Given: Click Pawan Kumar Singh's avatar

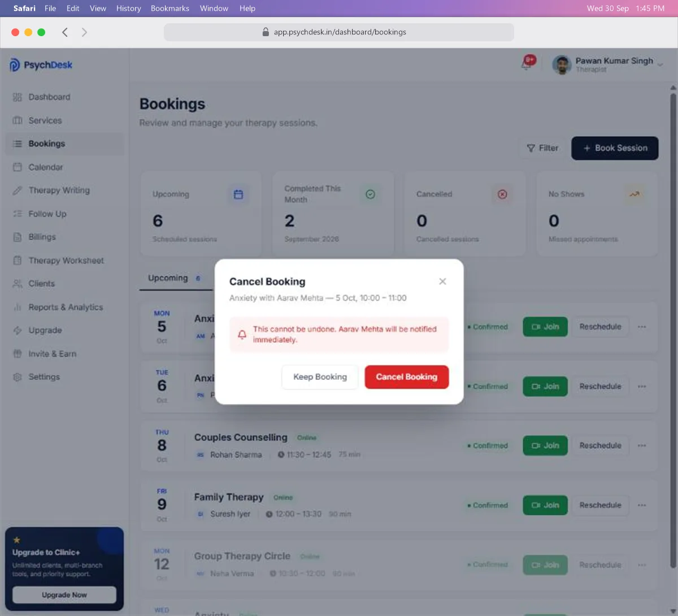Looking at the screenshot, I should (562, 65).
